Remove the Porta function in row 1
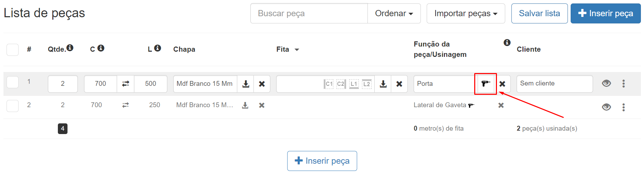Screen dimensions: 644x173 click(x=502, y=84)
